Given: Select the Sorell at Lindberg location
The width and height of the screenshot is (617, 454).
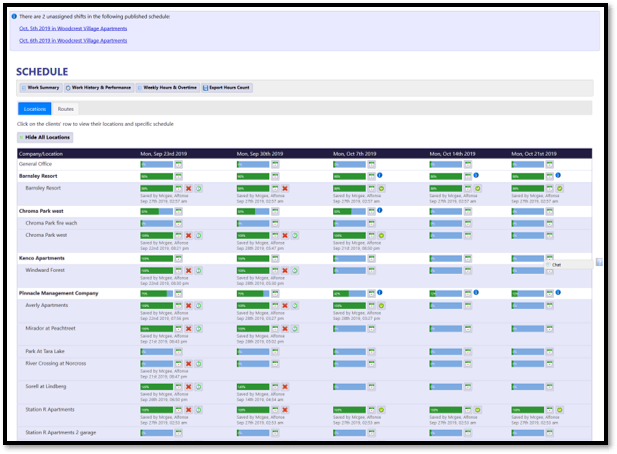Looking at the screenshot, I should (x=46, y=387).
